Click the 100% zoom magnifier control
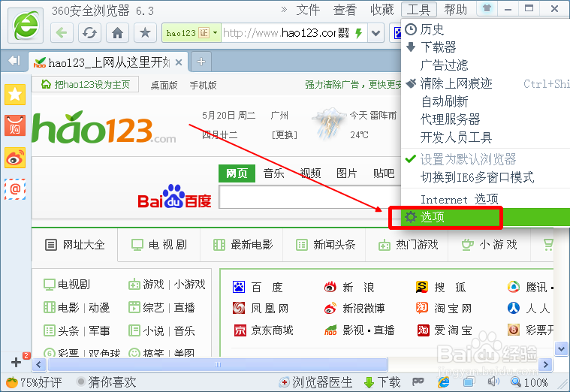The image size is (570, 392). click(x=529, y=382)
